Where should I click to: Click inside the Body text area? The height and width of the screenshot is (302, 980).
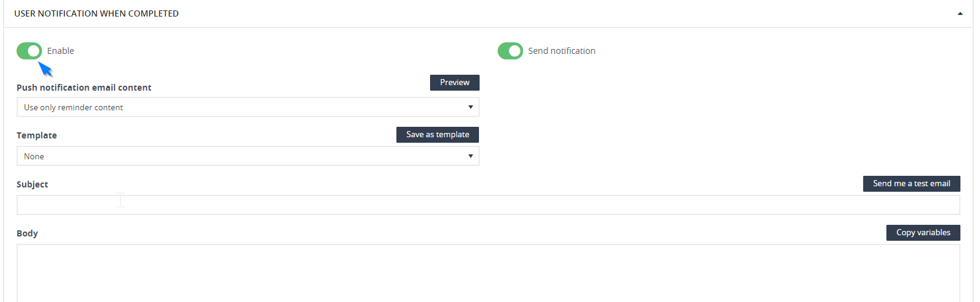pos(488,273)
